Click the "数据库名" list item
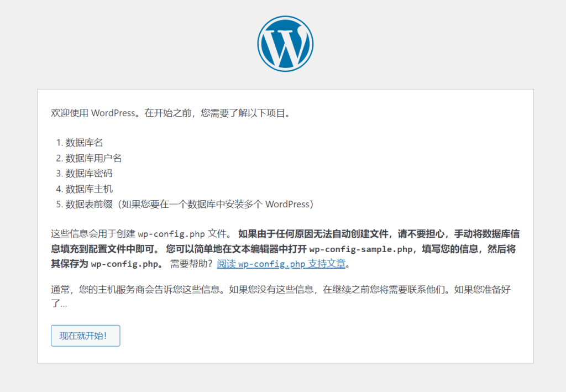The height and width of the screenshot is (392, 566). click(84, 143)
